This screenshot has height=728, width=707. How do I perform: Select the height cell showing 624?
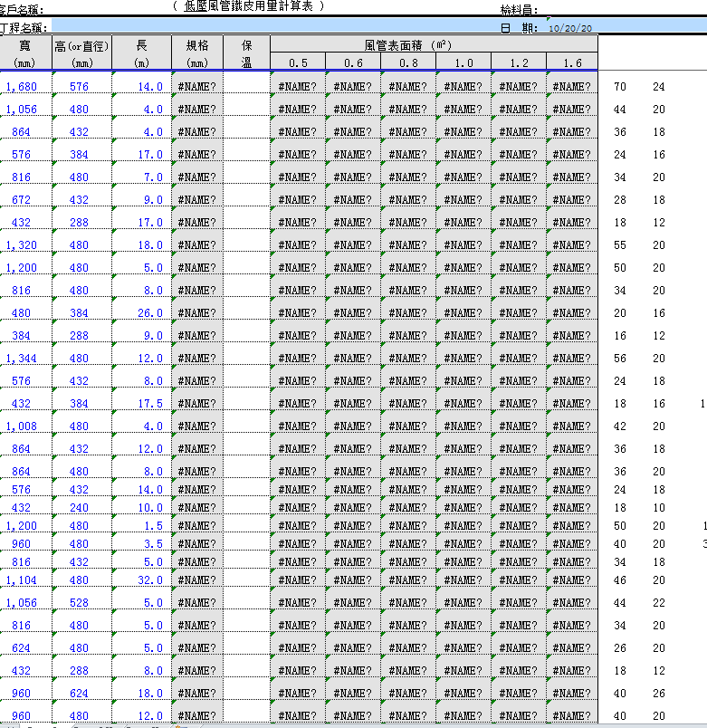(x=81, y=689)
